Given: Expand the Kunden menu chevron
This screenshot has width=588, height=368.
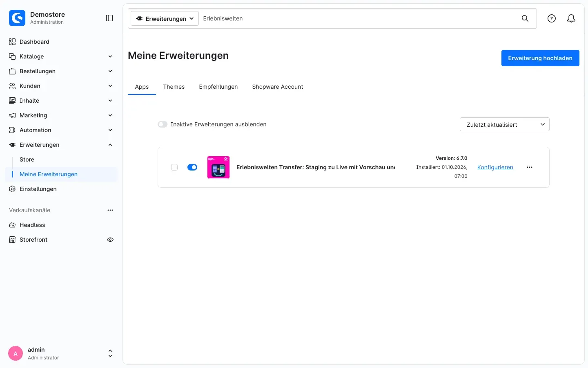Looking at the screenshot, I should pos(110,86).
